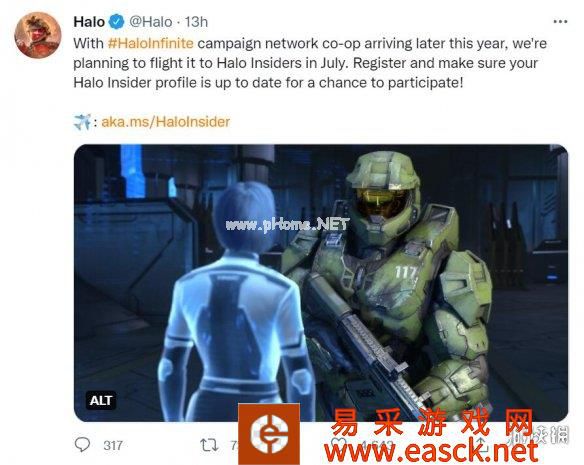Viewport: 584px width, 465px height.
Task: Open the @Halo handle profile
Action: (150, 22)
